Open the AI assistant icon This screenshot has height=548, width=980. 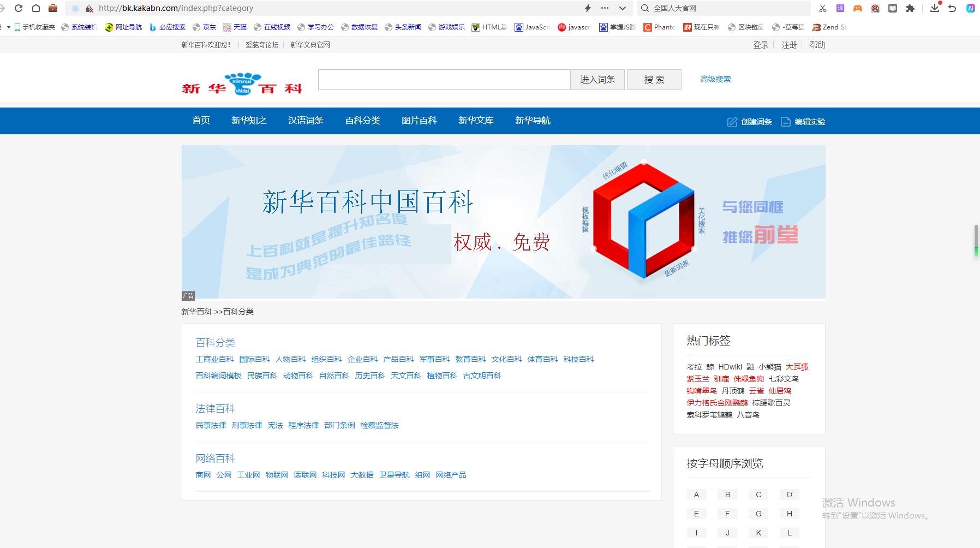tap(971, 8)
